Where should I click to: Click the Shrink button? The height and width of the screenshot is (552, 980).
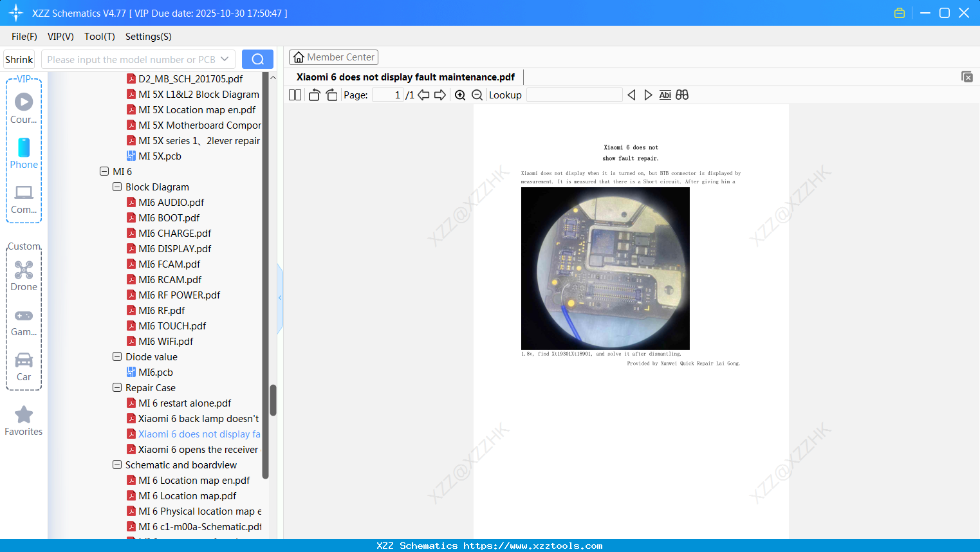click(x=19, y=60)
